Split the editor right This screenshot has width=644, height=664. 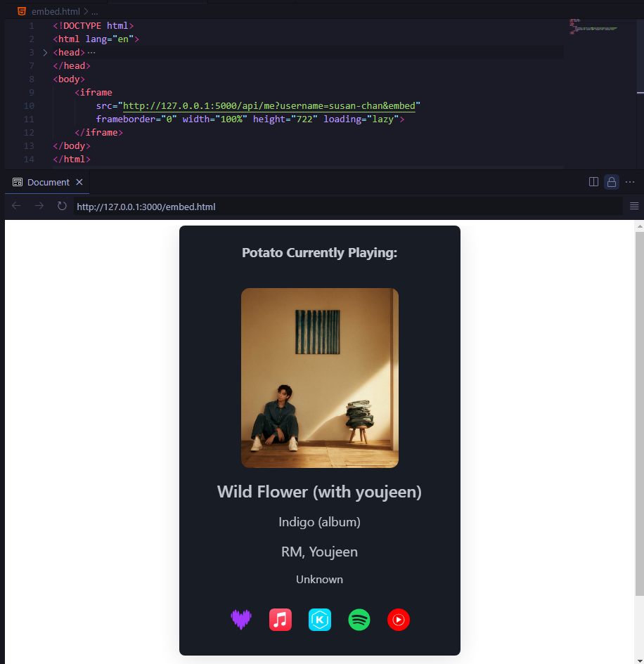pos(593,182)
